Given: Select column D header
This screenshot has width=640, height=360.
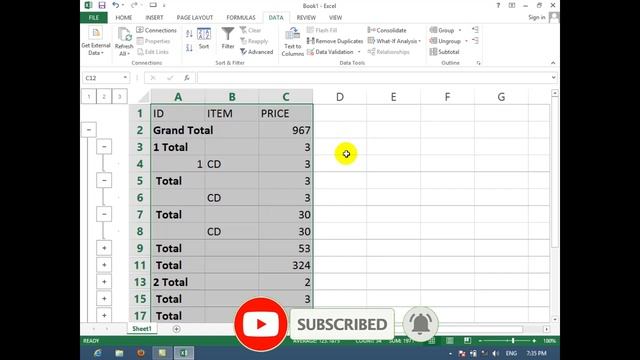Looking at the screenshot, I should click(340, 97).
